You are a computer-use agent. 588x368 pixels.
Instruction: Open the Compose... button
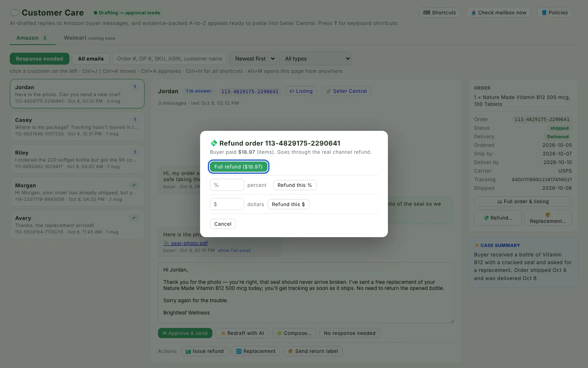294,333
